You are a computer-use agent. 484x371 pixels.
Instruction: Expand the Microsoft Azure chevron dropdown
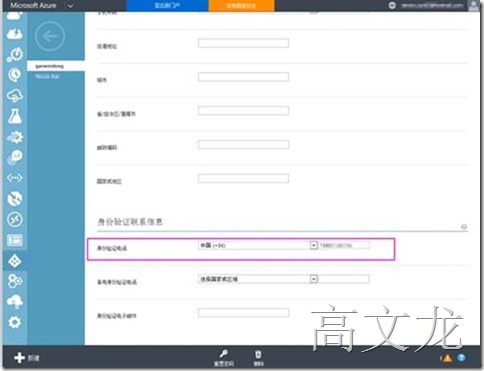click(x=70, y=6)
